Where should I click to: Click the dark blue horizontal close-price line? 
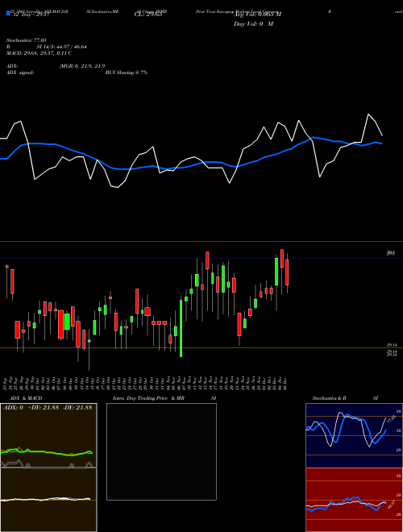click(201, 258)
